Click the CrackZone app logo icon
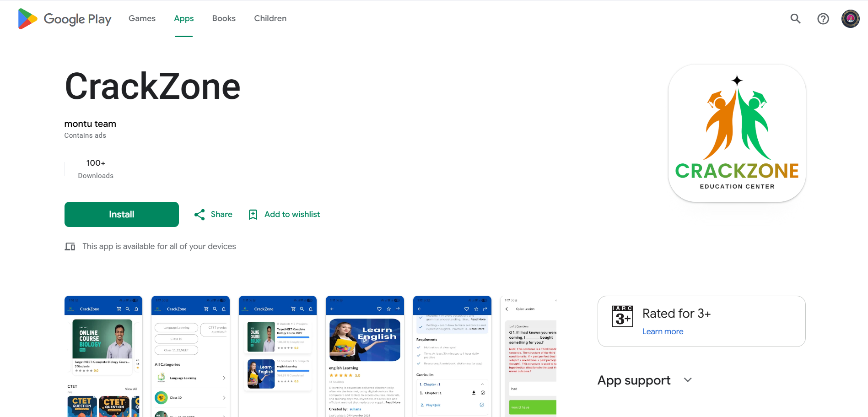This screenshot has width=868, height=417. pos(737,133)
